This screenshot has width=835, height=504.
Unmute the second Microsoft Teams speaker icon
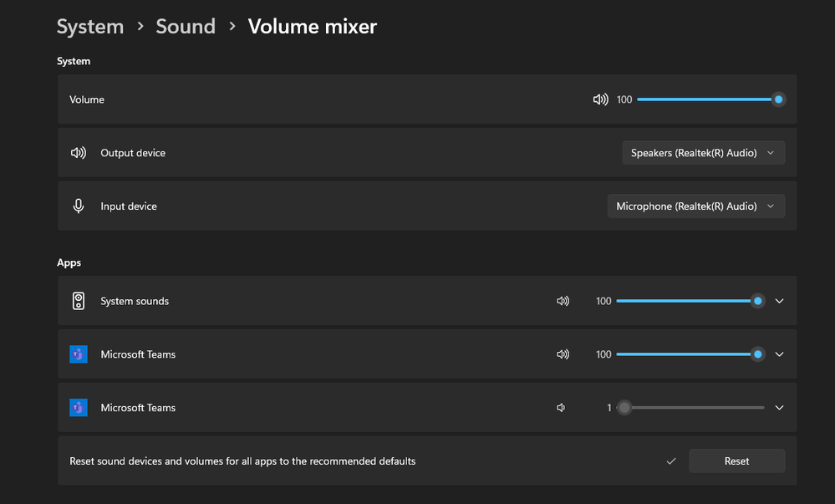coord(562,408)
